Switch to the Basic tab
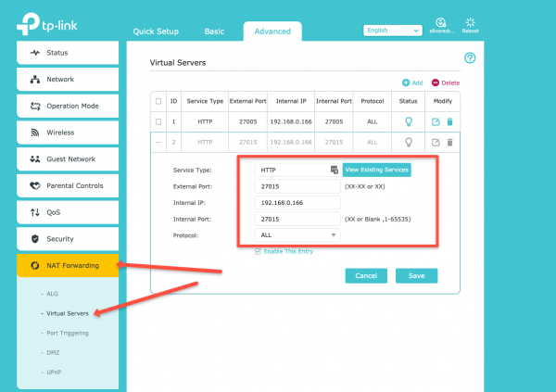556x392 pixels. [x=214, y=32]
